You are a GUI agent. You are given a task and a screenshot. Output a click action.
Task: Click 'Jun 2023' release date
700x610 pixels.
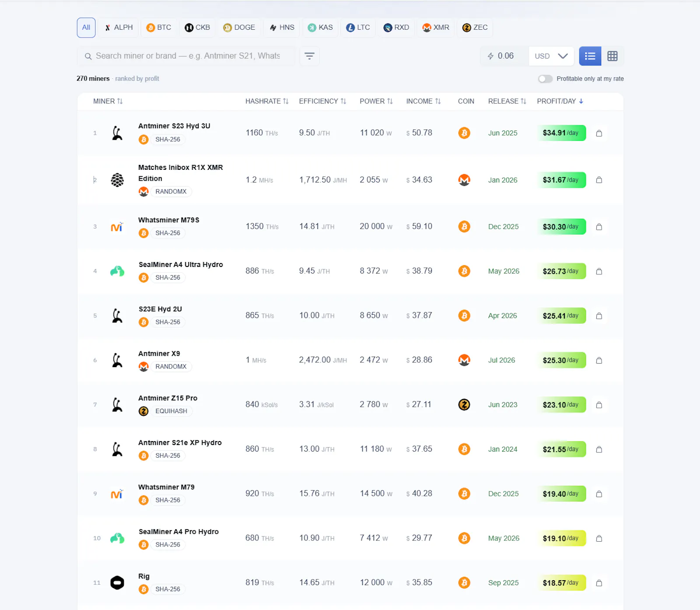pos(503,405)
